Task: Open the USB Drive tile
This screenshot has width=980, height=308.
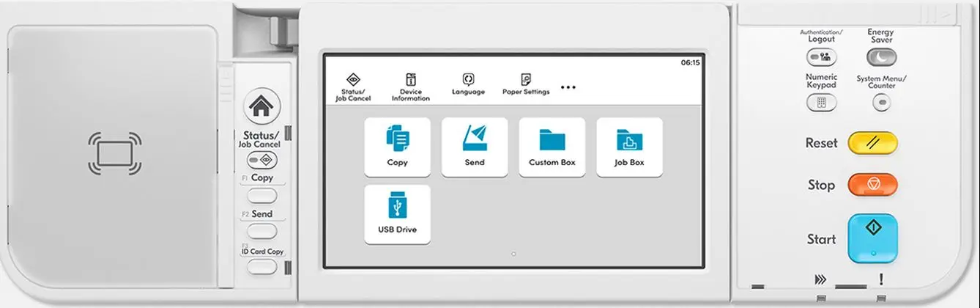Action: (x=397, y=214)
